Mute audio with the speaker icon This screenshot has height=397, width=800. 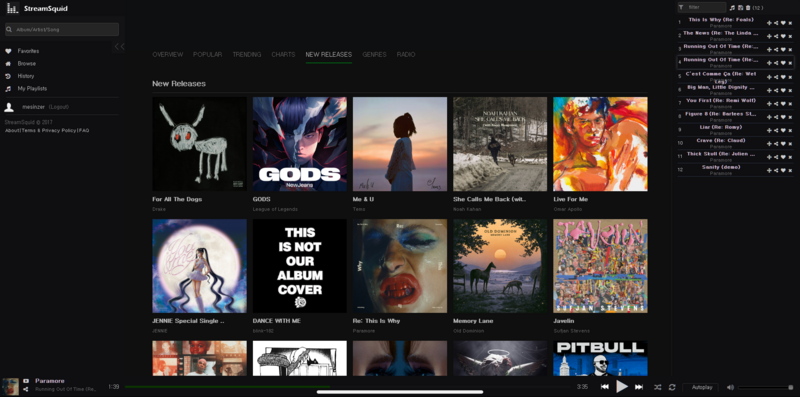(x=730, y=387)
